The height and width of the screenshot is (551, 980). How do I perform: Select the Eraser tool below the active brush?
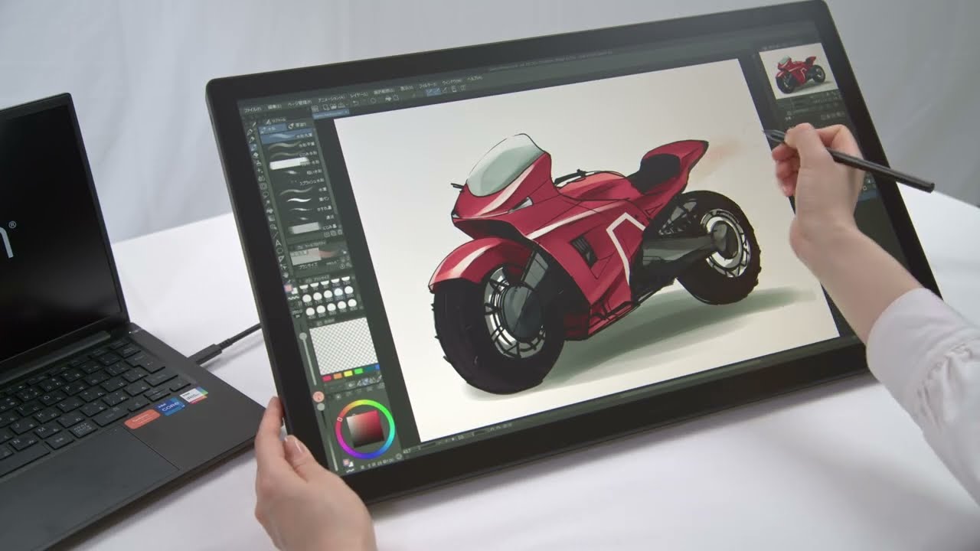tap(255, 155)
